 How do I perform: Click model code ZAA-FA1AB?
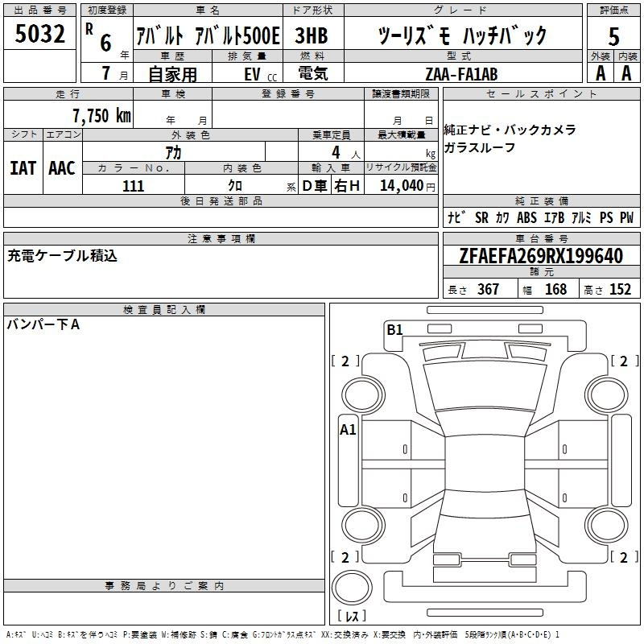tap(461, 74)
